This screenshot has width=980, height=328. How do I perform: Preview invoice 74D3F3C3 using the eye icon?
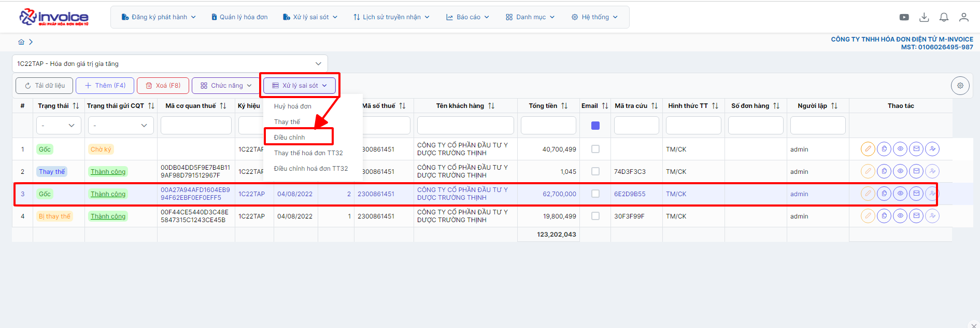click(x=900, y=171)
